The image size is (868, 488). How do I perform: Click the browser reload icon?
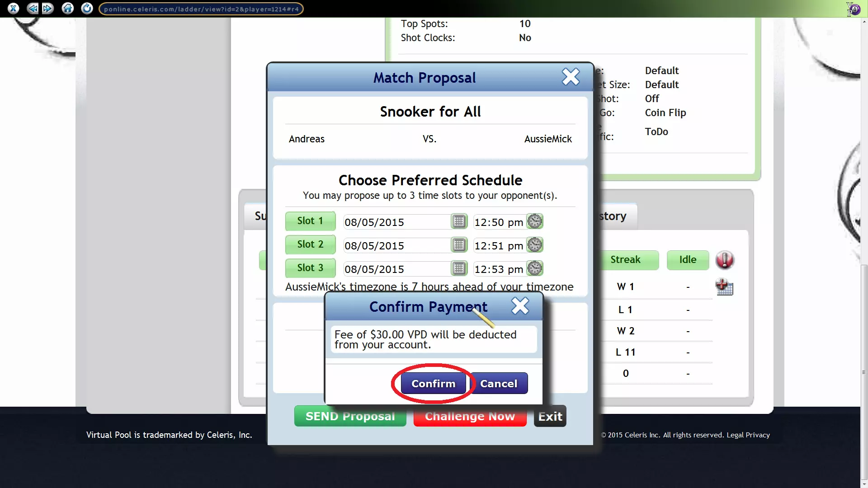click(87, 8)
